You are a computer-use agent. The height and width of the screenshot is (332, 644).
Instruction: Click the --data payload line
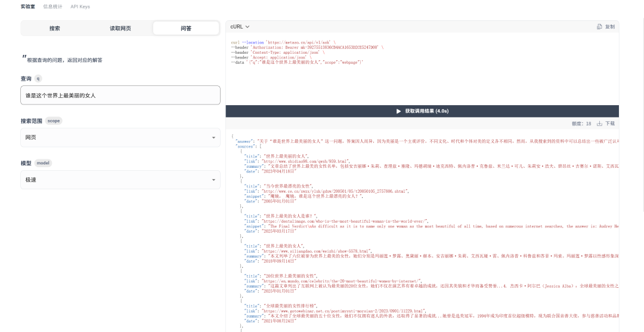coord(297,62)
